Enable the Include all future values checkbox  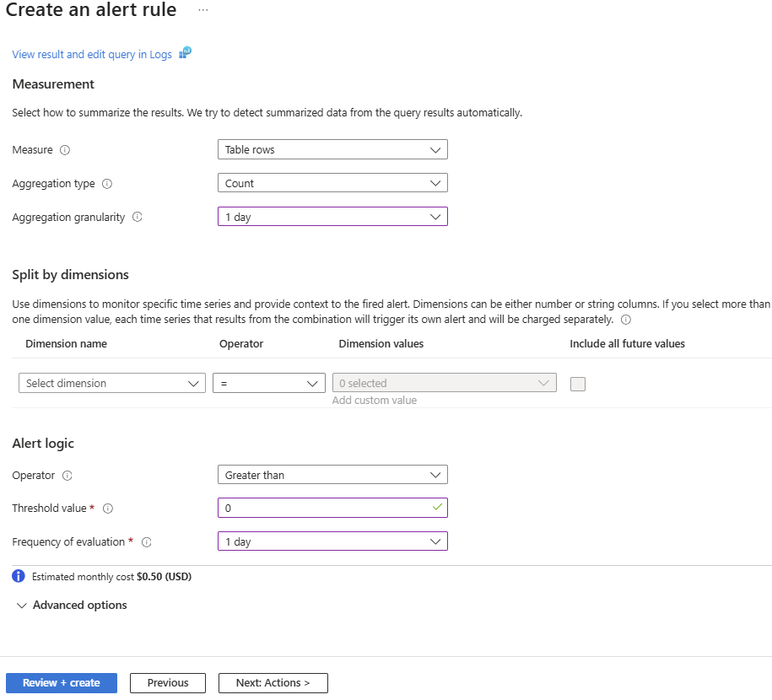point(578,384)
